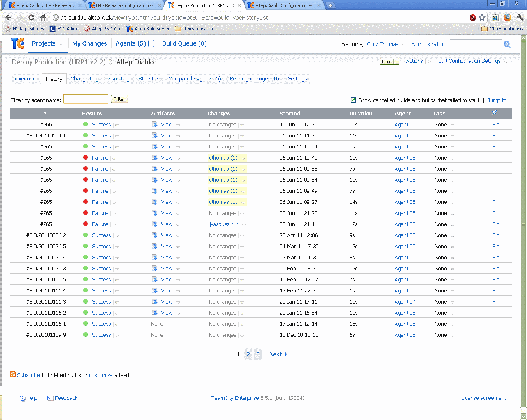Click artifacts icon for build #3.0.20110116.2
The image size is (527, 420).
coord(154,313)
